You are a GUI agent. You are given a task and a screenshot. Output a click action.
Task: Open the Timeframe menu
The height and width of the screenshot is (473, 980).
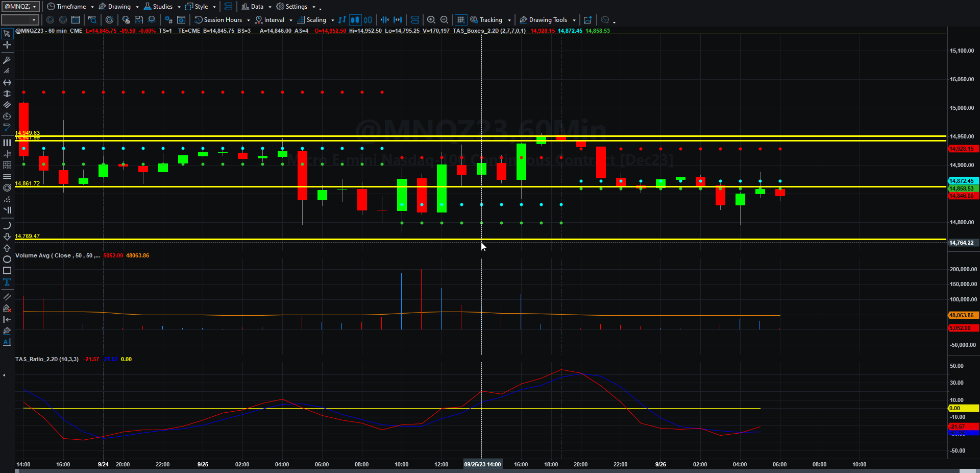click(x=70, y=7)
